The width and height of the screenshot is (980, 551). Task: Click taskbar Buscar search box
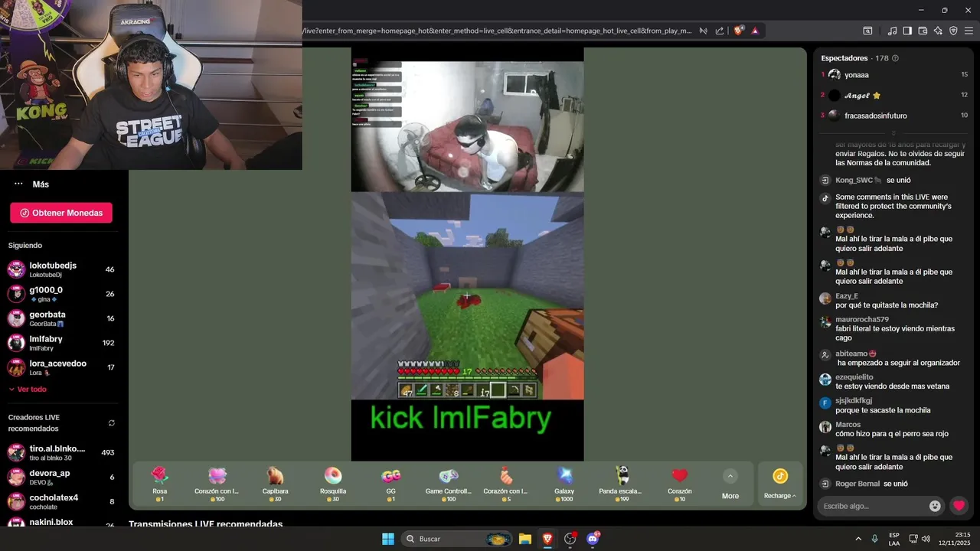coord(457,539)
